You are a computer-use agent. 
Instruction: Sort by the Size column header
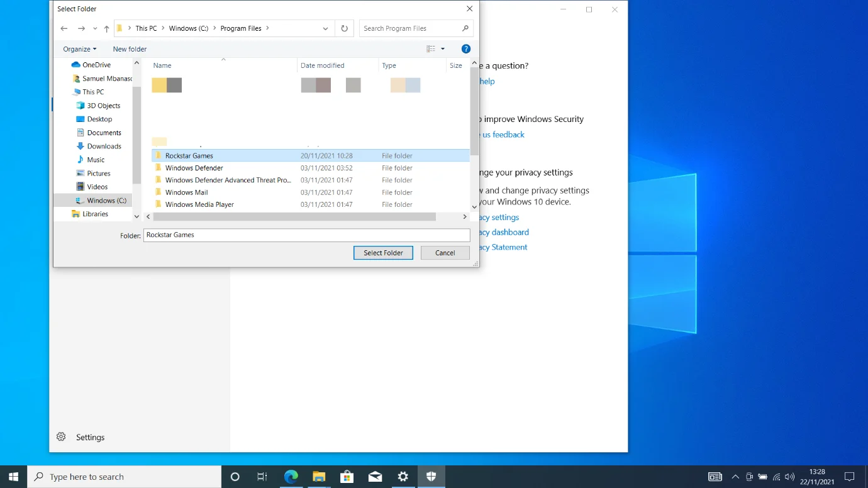[456, 65]
